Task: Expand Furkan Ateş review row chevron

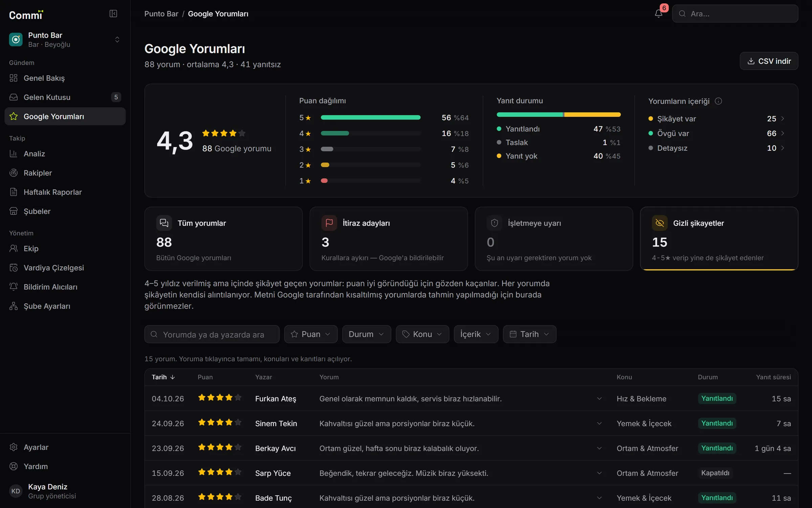Action: tap(599, 399)
